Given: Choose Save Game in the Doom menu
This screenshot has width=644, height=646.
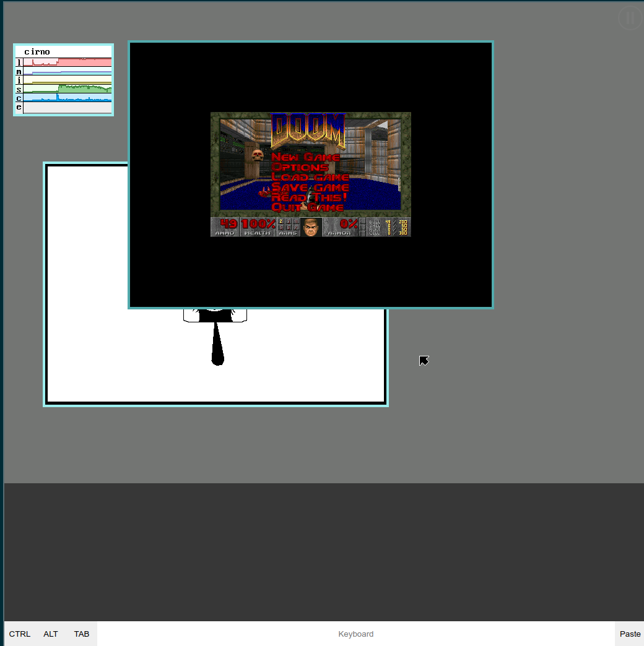Looking at the screenshot, I should (x=310, y=187).
